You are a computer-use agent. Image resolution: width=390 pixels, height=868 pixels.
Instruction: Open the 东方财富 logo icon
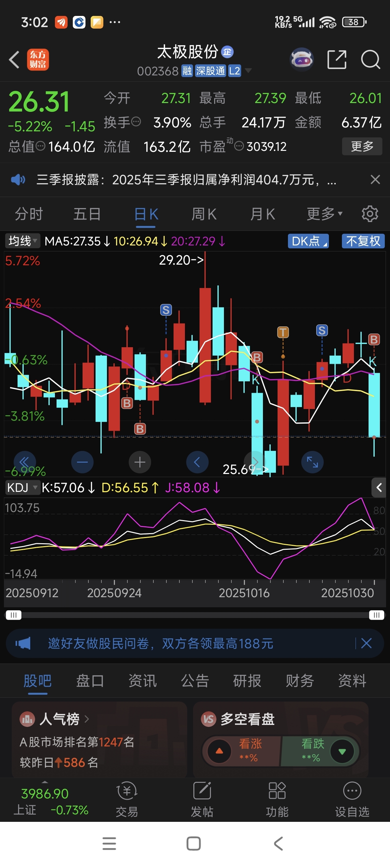click(38, 60)
